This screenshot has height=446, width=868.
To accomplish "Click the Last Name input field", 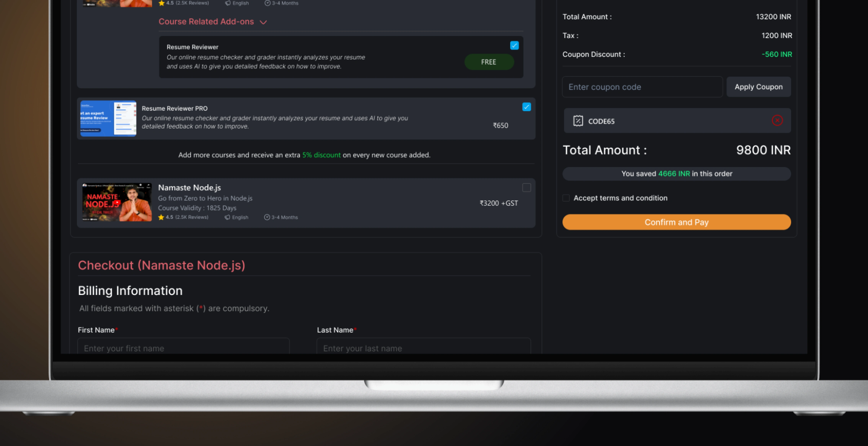I will pos(423,346).
